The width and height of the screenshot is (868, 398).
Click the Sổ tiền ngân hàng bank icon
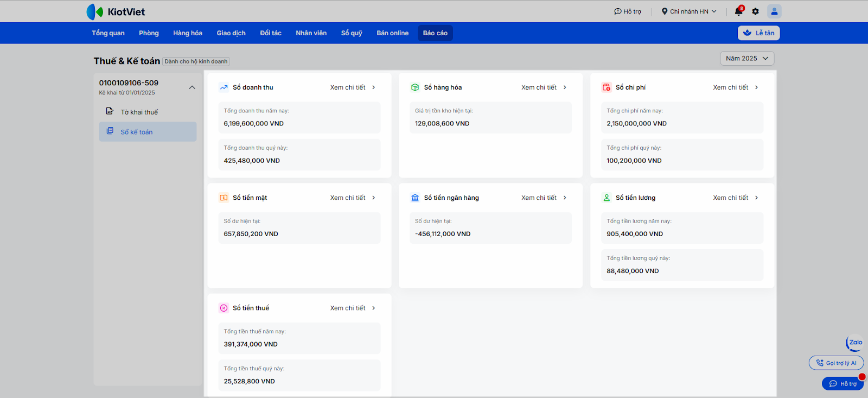pyautogui.click(x=415, y=198)
